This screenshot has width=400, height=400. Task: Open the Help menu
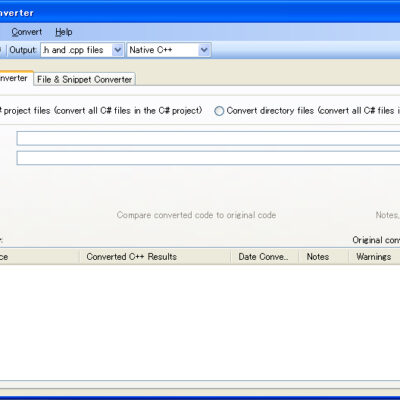(64, 32)
